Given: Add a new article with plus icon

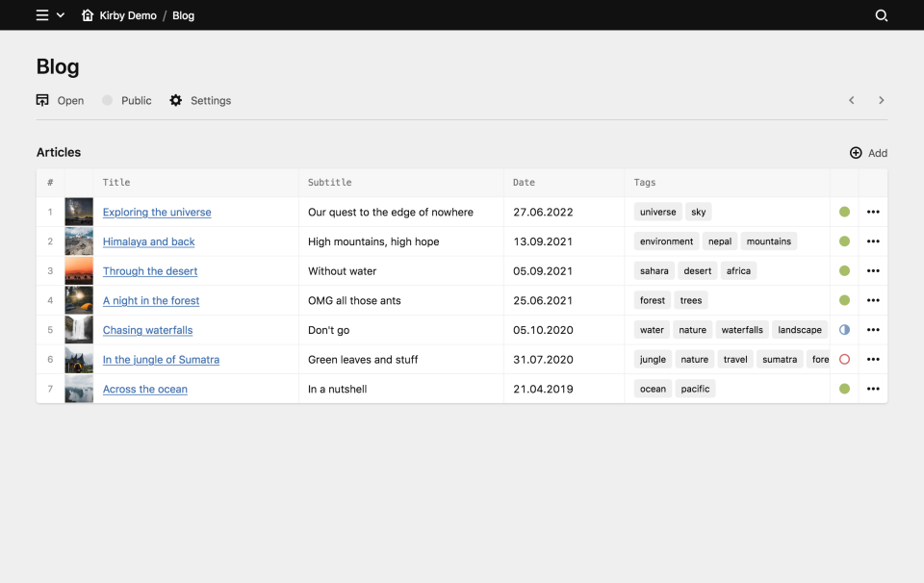Looking at the screenshot, I should pyautogui.click(x=856, y=153).
